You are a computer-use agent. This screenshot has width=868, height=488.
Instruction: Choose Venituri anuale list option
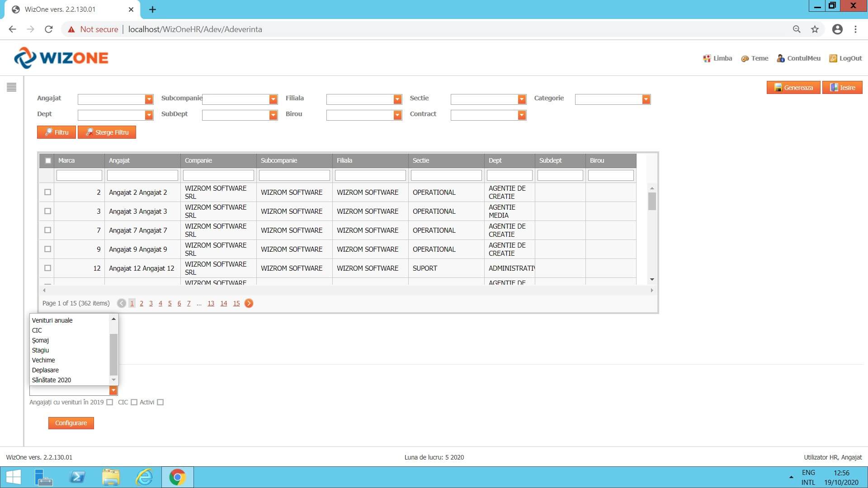[52, 320]
